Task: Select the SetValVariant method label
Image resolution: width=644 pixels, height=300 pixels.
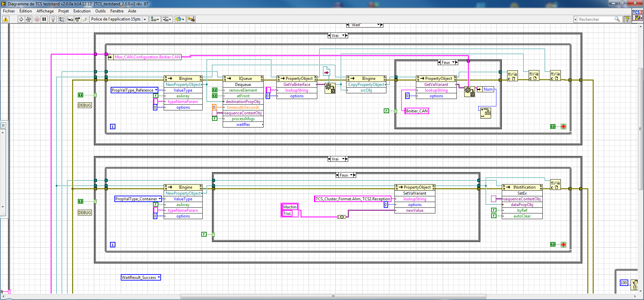Action: (x=415, y=193)
